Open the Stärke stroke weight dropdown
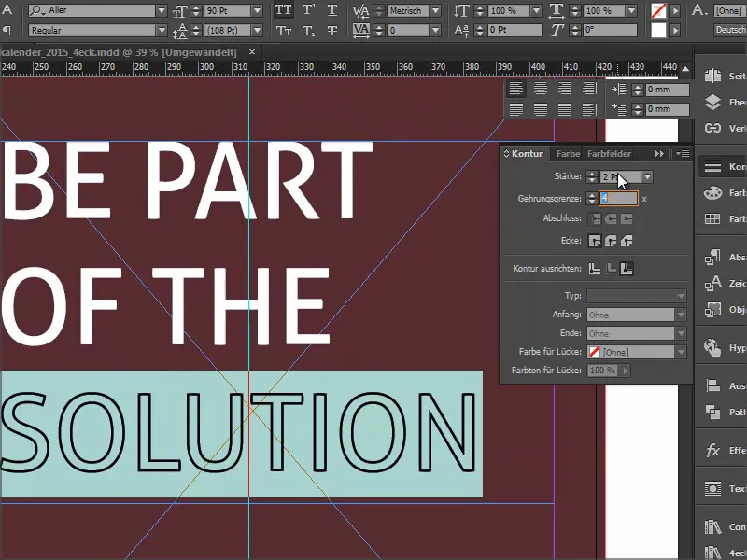Screen dimensions: 747x560 pyautogui.click(x=647, y=176)
